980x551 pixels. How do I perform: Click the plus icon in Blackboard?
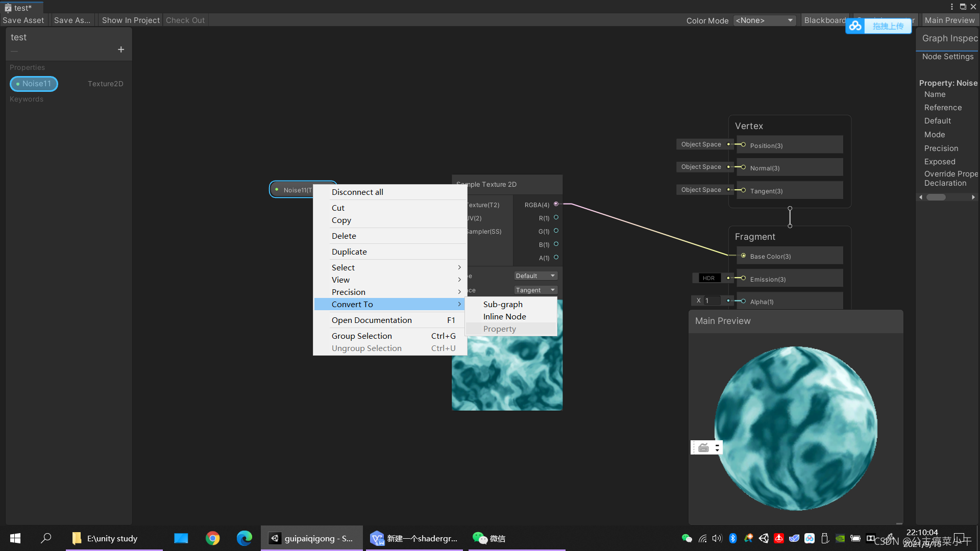tap(121, 49)
